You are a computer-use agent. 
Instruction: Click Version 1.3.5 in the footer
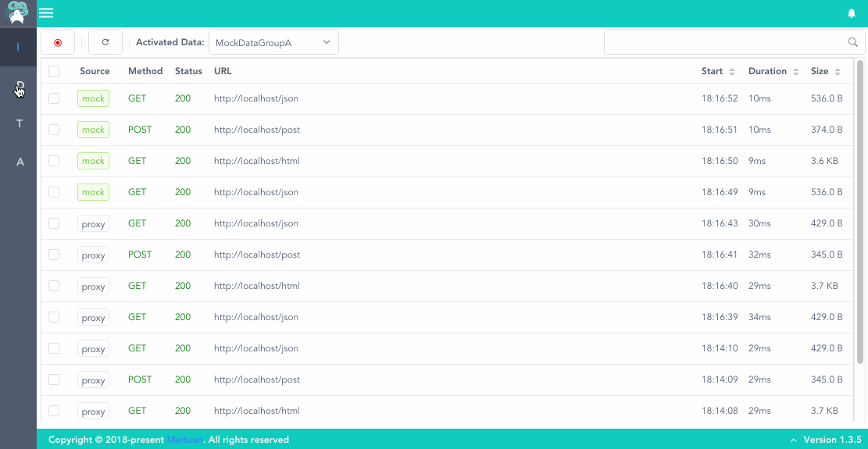pos(833,440)
